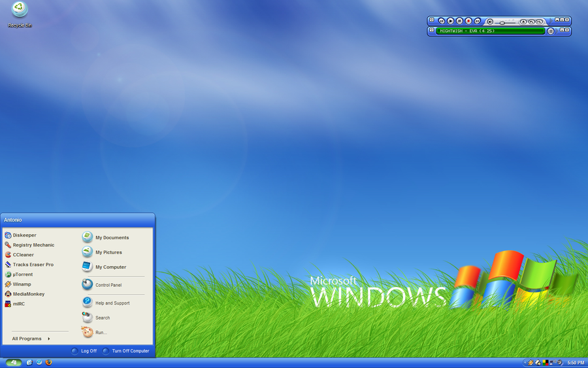
Task: Expand the player's right arrow drawer
Action: (551, 21)
